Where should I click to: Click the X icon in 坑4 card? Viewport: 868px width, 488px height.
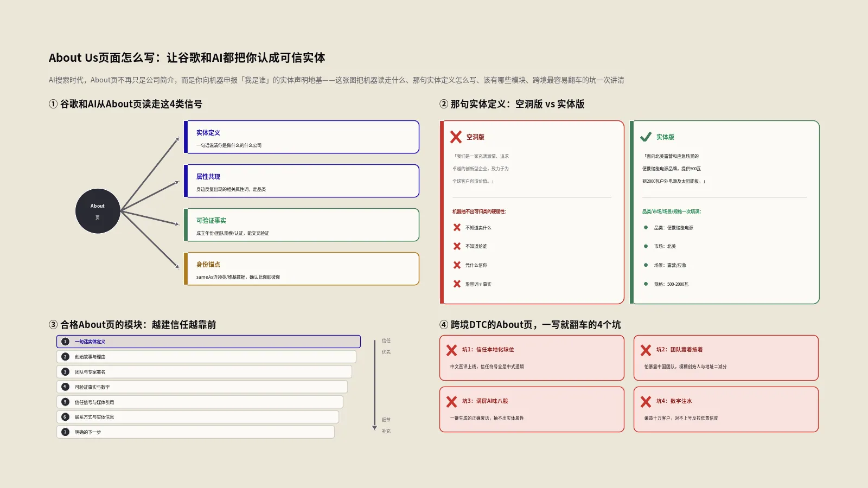(x=646, y=402)
